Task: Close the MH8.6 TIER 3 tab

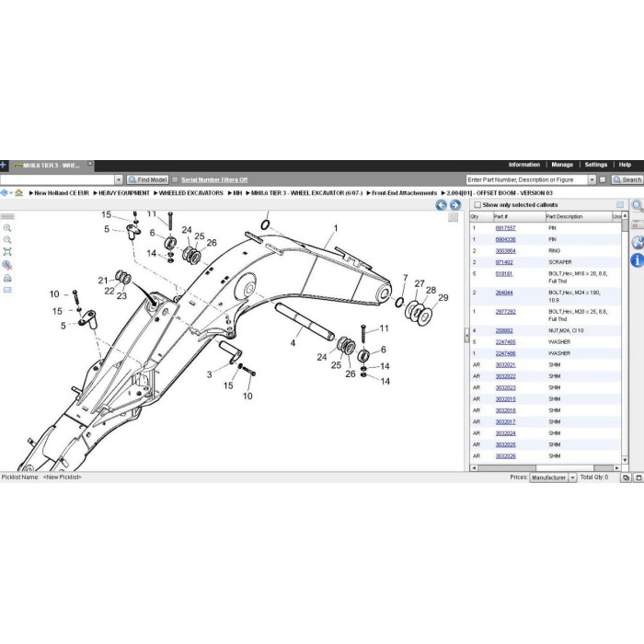Action: 90,164
